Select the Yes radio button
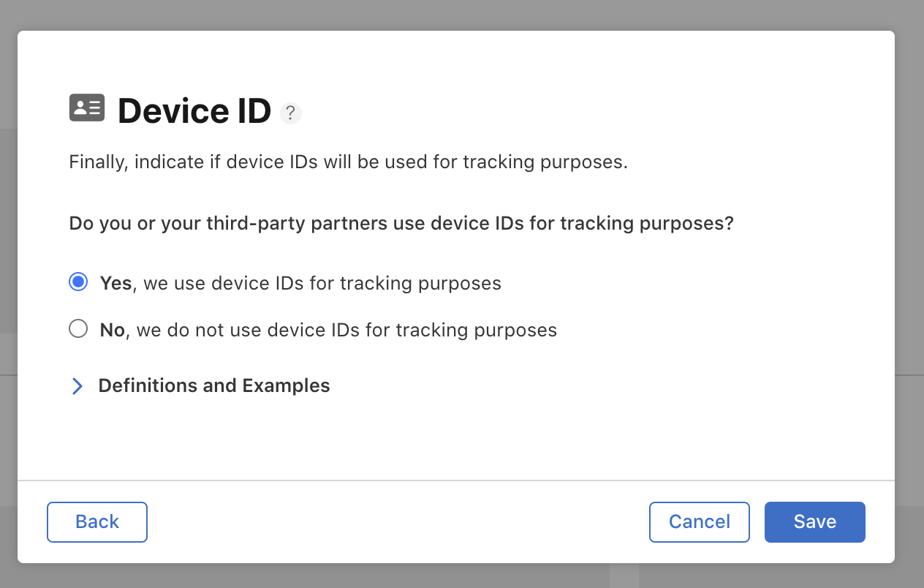The width and height of the screenshot is (924, 588). [78, 282]
